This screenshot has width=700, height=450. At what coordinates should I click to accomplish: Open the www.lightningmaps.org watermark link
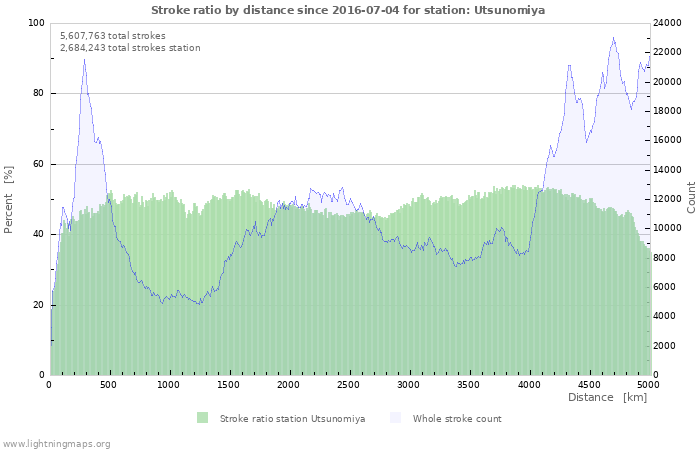pos(56,443)
